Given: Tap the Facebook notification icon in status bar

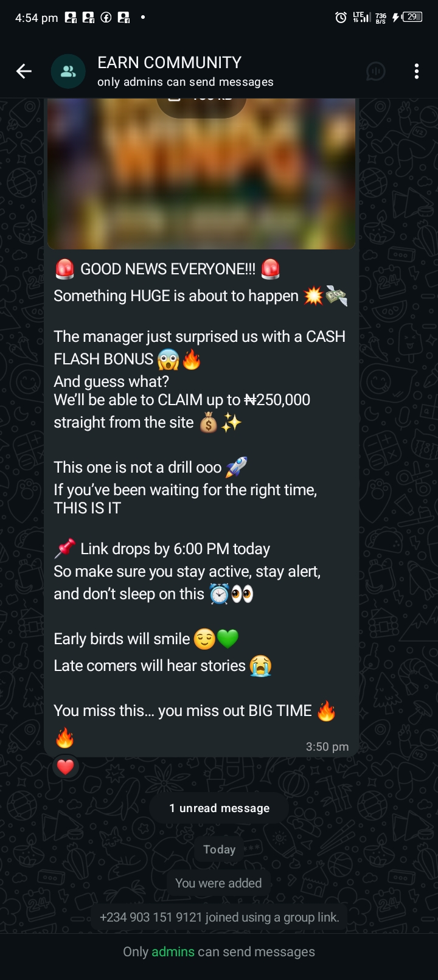Looking at the screenshot, I should click(x=106, y=18).
